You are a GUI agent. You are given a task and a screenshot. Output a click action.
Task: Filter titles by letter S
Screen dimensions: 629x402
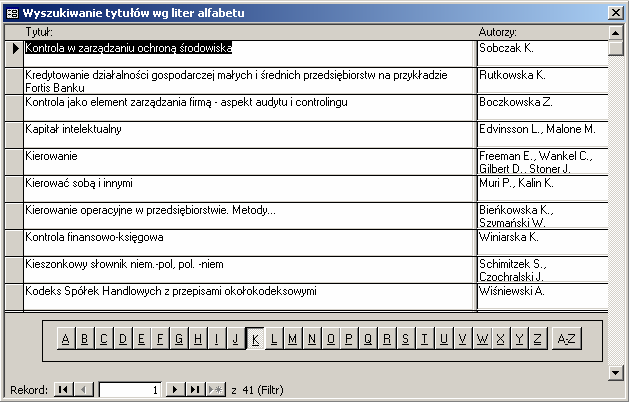(x=406, y=339)
